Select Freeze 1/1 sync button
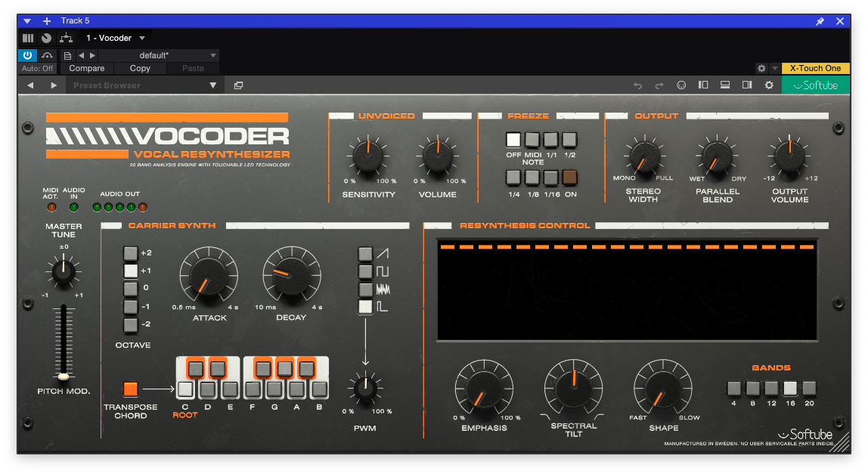Viewport: 868px width, 474px height. (550, 140)
